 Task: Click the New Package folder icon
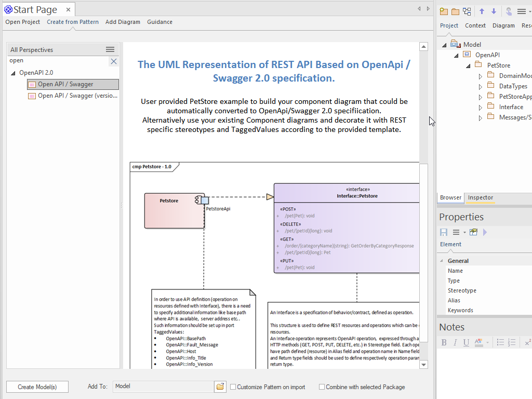(x=455, y=11)
